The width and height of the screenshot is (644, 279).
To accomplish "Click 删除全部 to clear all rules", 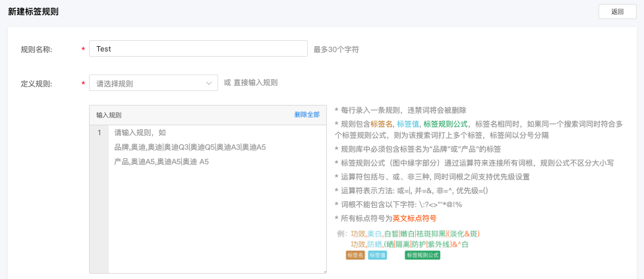I will tap(307, 115).
